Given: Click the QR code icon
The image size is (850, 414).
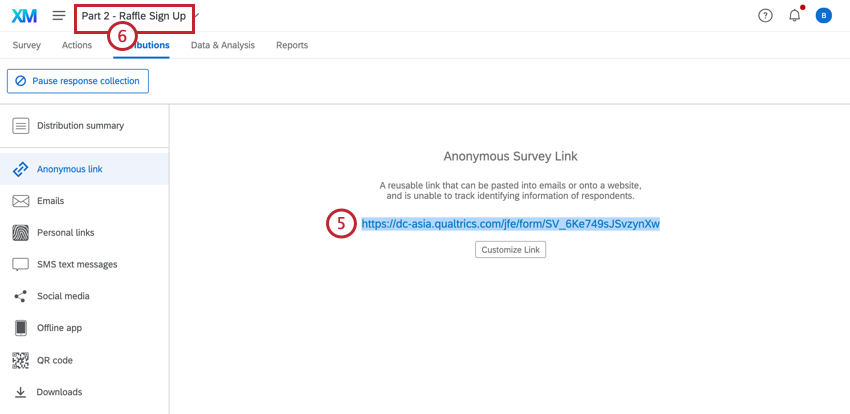Looking at the screenshot, I should pyautogui.click(x=20, y=360).
